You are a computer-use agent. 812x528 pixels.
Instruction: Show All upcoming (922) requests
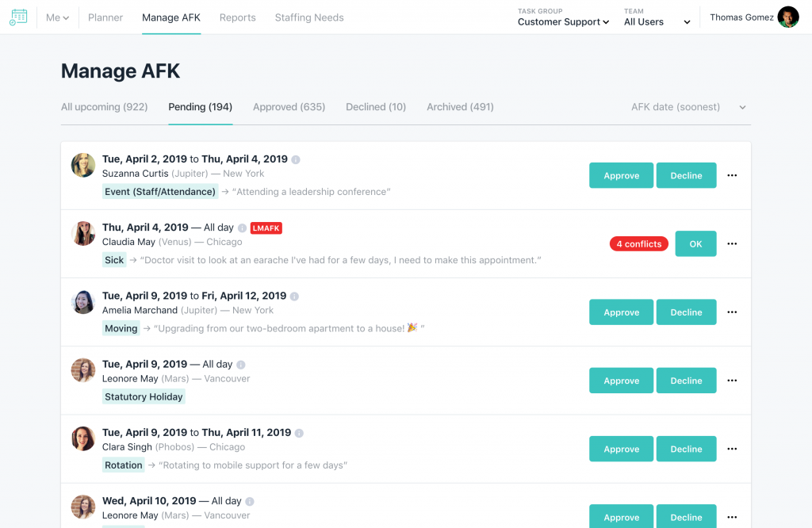coord(104,107)
